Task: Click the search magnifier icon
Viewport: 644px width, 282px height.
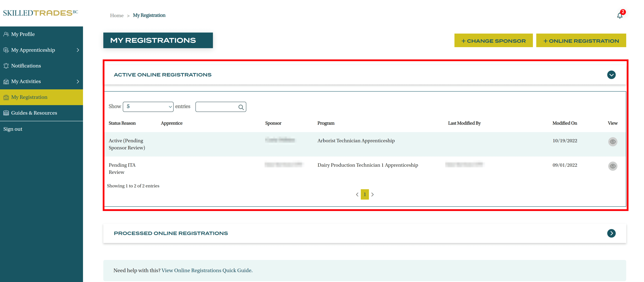Action: pos(241,107)
